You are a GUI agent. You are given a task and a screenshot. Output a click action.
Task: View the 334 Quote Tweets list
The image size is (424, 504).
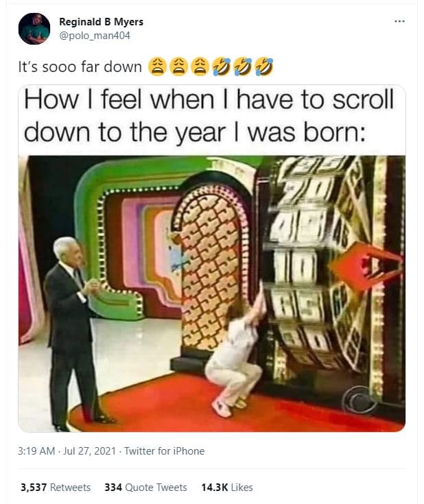pos(145,488)
